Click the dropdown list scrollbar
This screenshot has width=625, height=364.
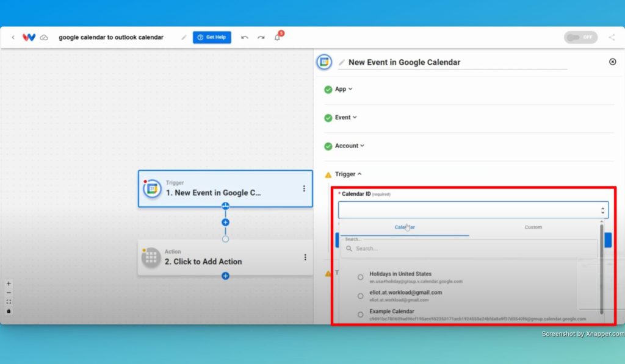tap(601, 269)
